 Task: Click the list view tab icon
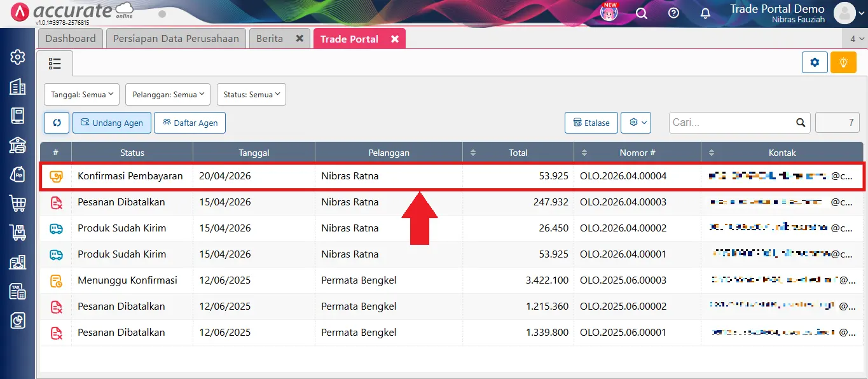(55, 64)
